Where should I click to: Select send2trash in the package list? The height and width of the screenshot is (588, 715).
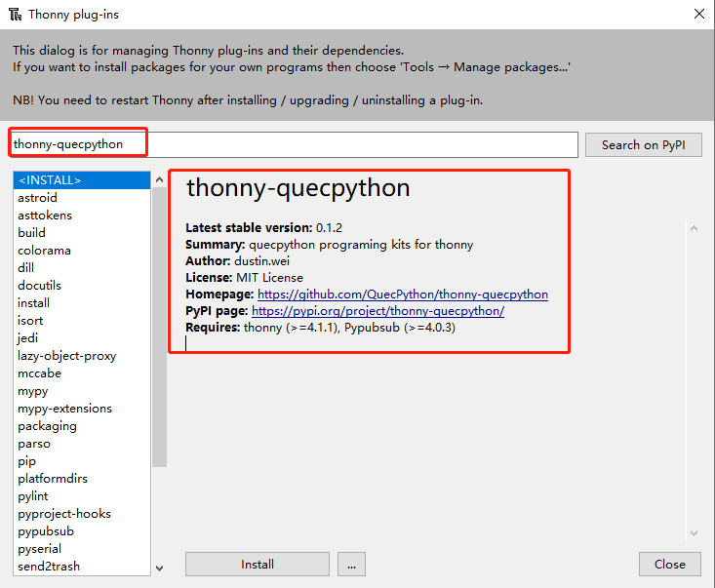(82, 567)
